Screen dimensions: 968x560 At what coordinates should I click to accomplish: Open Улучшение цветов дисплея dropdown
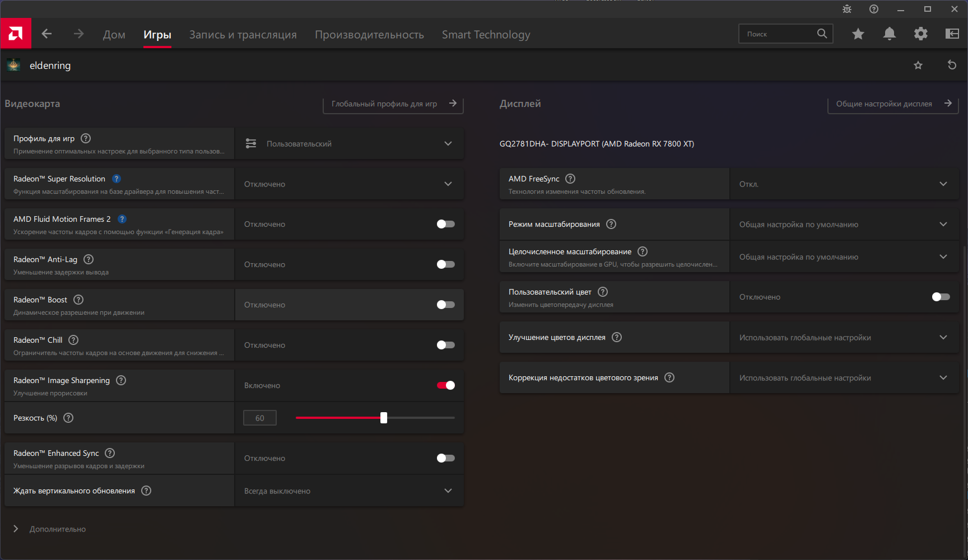844,337
